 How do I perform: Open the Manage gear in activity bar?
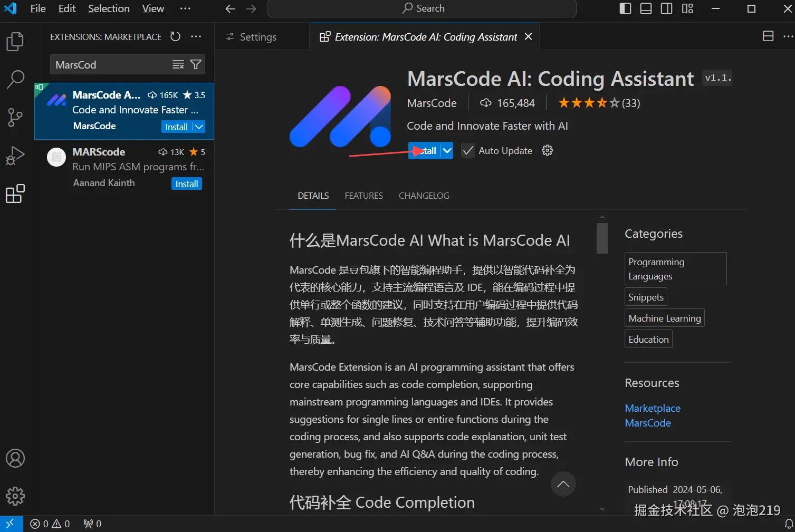(x=15, y=496)
